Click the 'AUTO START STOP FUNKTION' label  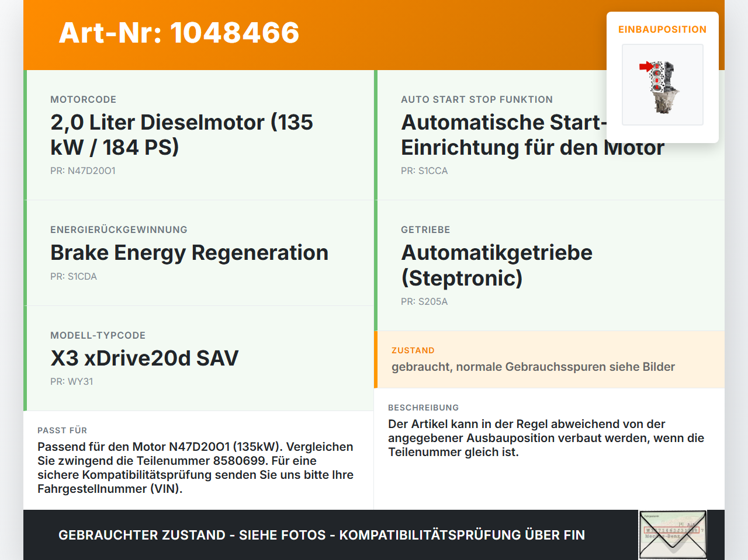click(x=477, y=99)
